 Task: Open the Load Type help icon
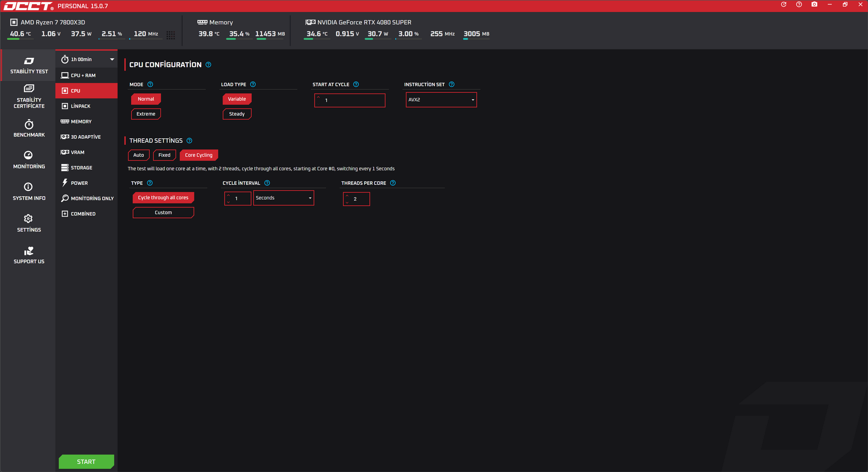point(253,85)
